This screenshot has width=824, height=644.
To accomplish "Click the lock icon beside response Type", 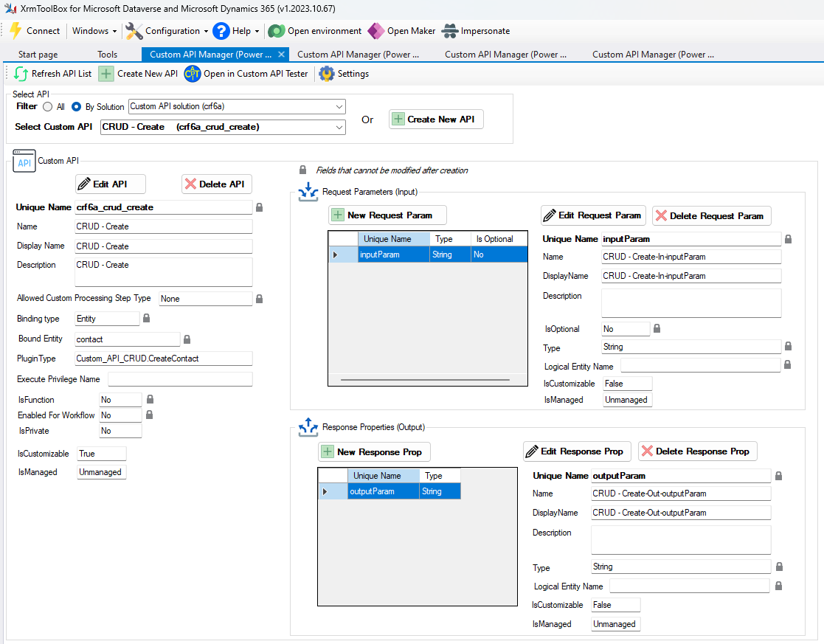I will 779,567.
